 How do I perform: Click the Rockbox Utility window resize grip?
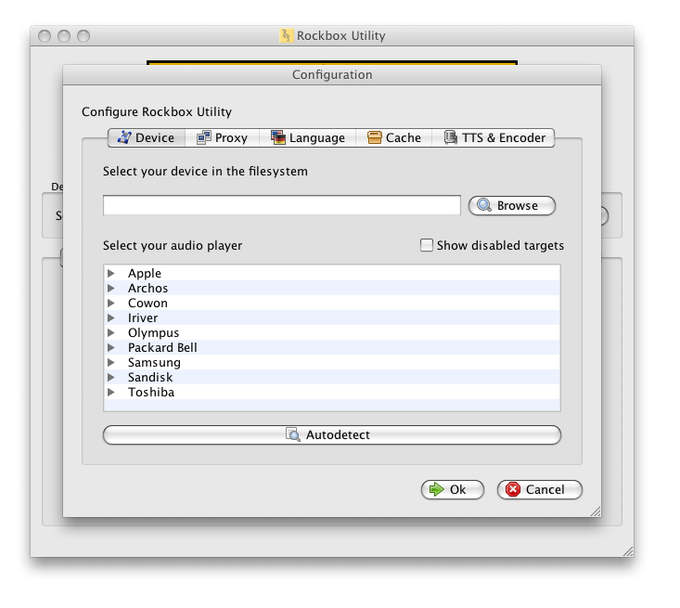[628, 551]
